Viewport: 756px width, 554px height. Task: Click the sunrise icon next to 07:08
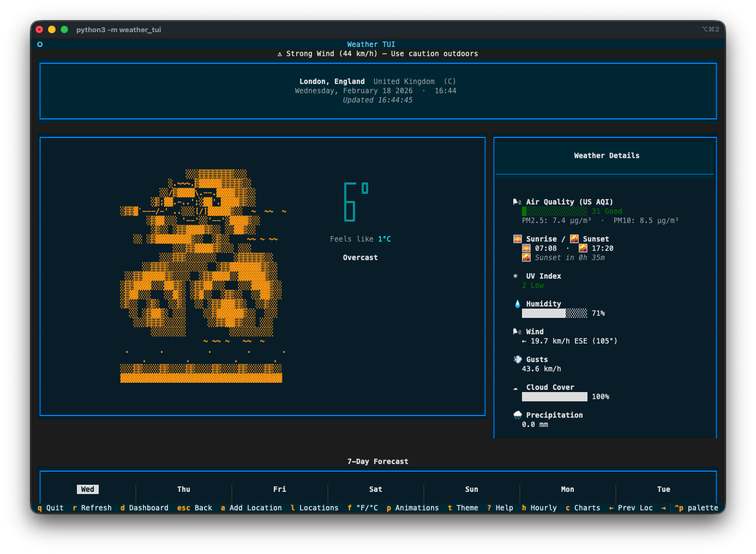[x=526, y=248]
